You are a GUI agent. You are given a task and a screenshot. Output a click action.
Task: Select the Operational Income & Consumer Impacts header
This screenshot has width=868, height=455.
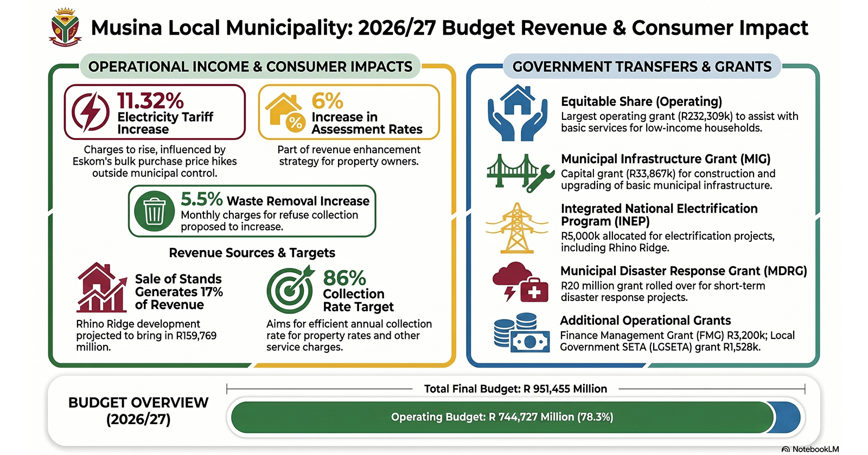pyautogui.click(x=250, y=67)
